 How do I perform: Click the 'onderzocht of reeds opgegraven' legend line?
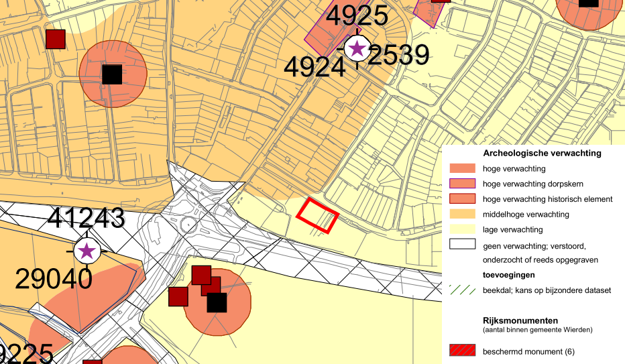pyautogui.click(x=540, y=259)
